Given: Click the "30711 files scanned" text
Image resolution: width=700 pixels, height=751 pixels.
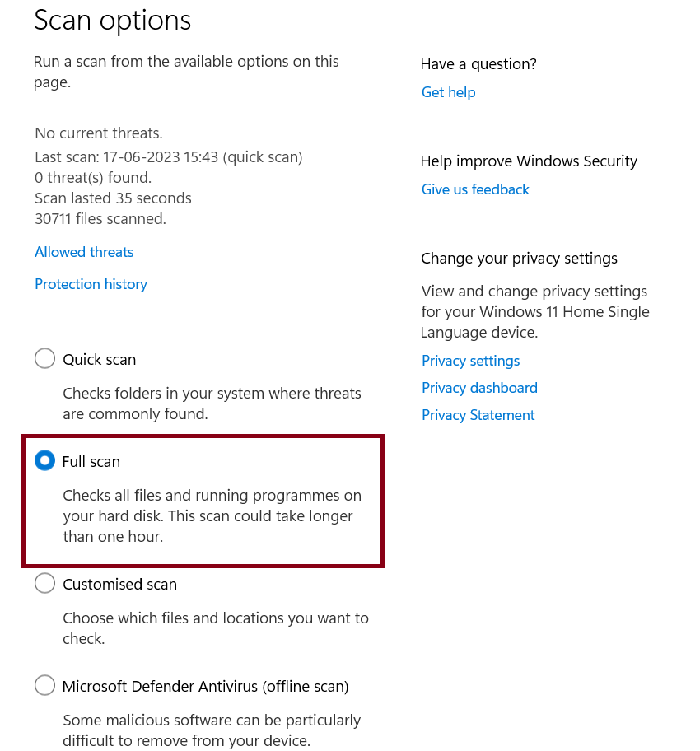Looking at the screenshot, I should (100, 219).
